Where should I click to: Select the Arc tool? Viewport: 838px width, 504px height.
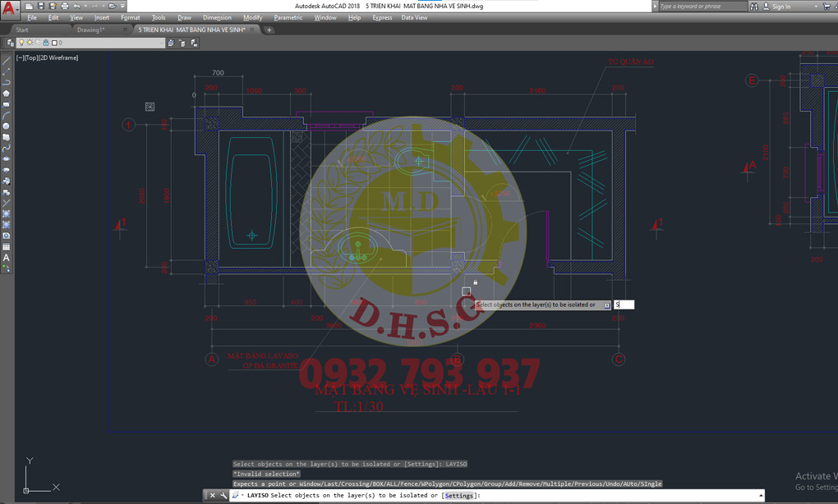pyautogui.click(x=7, y=115)
